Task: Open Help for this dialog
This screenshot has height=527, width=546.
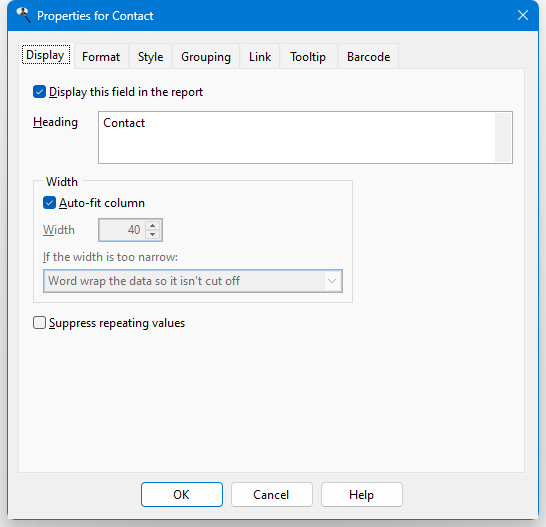Action: [362, 494]
